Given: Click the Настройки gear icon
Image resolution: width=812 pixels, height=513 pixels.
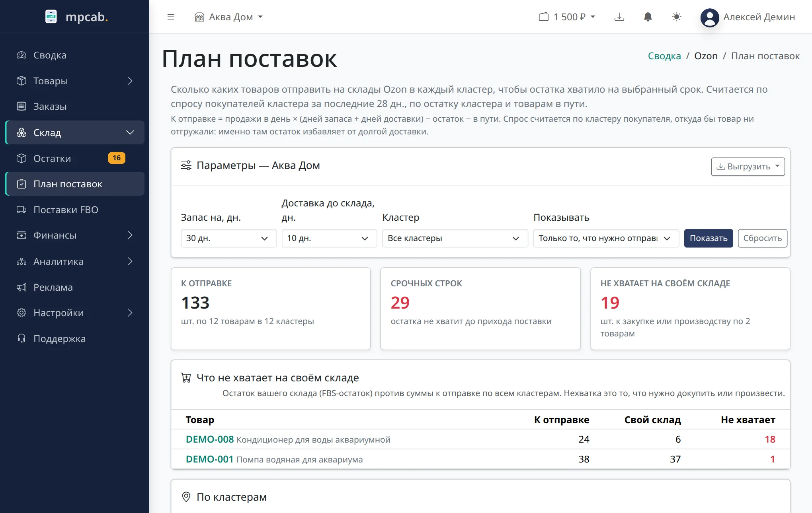Looking at the screenshot, I should [x=21, y=313].
